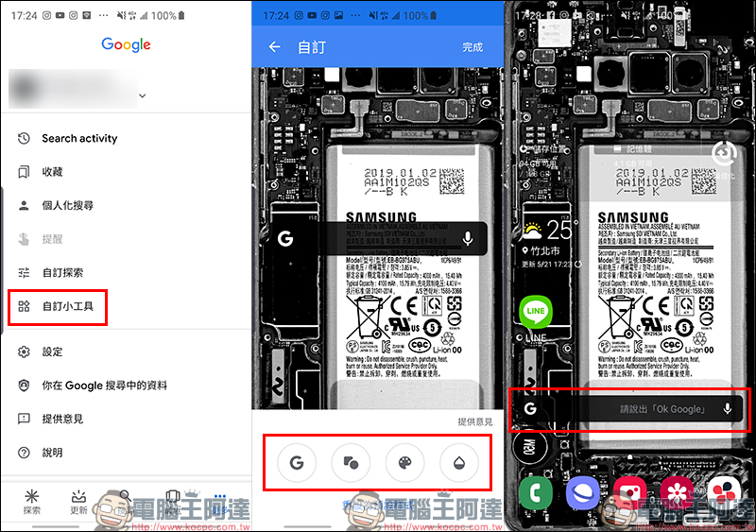Tap the transparency droplet icon
The height and width of the screenshot is (532, 756).
[x=459, y=462]
